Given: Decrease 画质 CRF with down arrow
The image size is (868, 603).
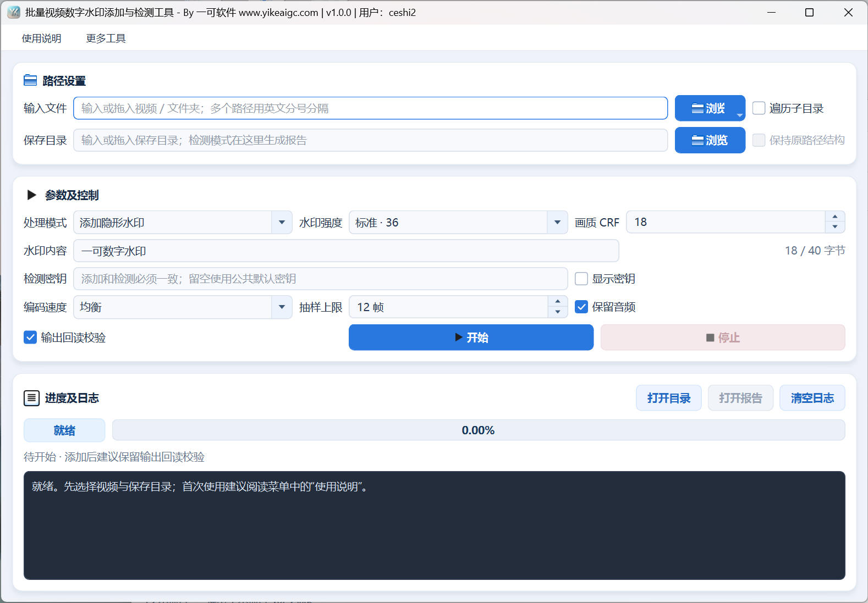Looking at the screenshot, I should coord(835,228).
